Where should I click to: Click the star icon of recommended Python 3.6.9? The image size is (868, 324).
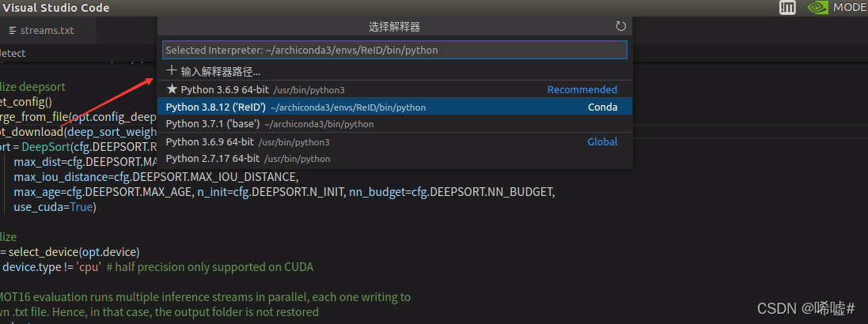pos(172,89)
